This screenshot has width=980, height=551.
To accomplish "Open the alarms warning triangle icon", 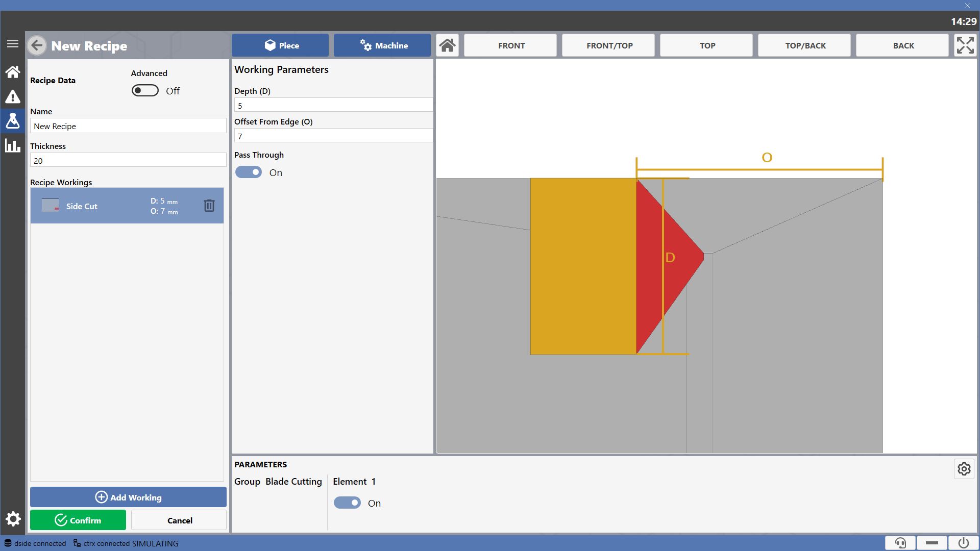I will (13, 96).
